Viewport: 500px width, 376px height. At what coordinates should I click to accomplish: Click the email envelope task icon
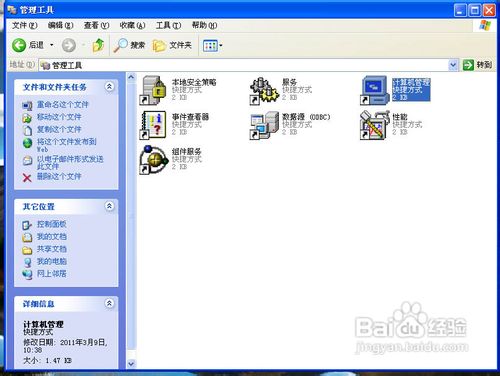coord(27,161)
